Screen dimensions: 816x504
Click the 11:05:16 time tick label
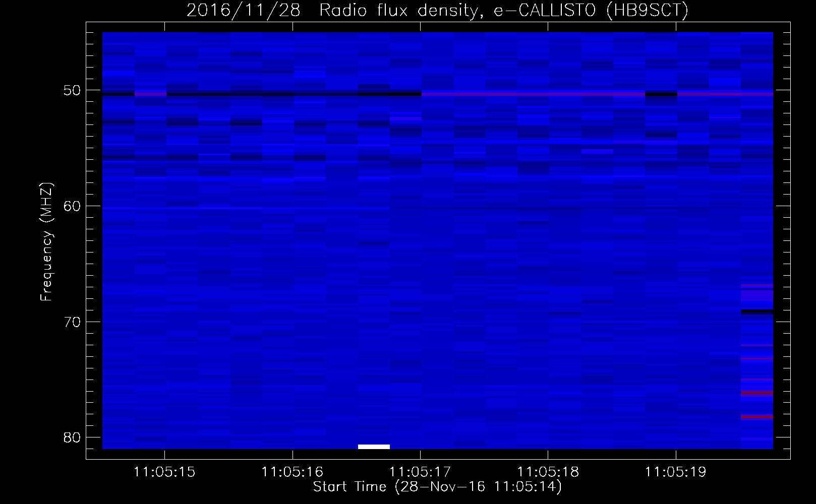click(292, 472)
